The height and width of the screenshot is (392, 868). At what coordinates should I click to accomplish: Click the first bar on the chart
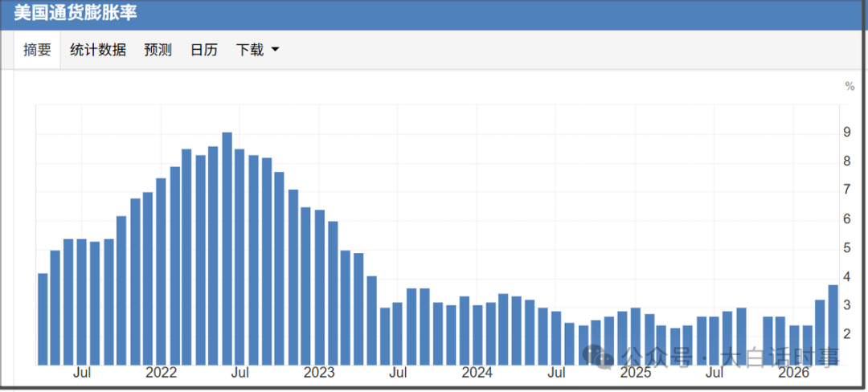pyautogui.click(x=43, y=320)
